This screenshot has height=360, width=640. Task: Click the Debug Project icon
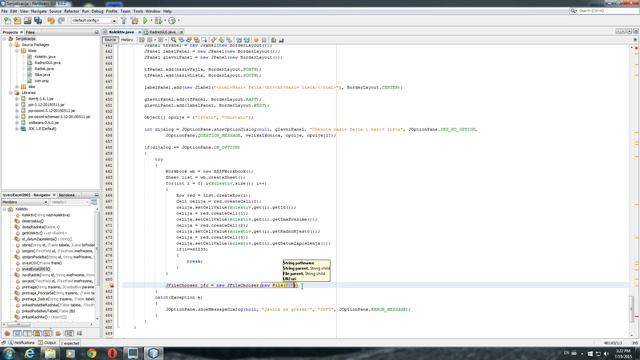(x=158, y=20)
